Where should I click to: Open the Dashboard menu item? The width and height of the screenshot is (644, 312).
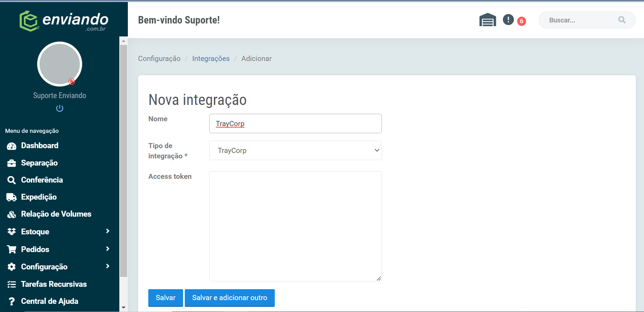pyautogui.click(x=40, y=146)
